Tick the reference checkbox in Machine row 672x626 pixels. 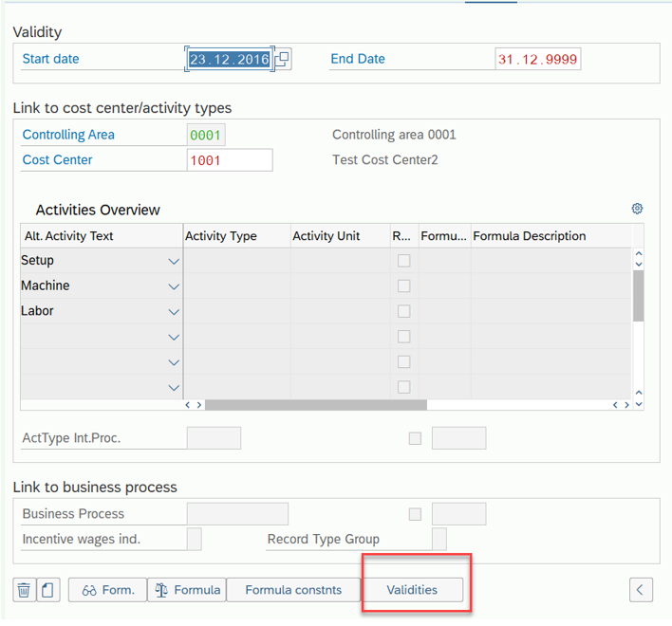point(403,285)
